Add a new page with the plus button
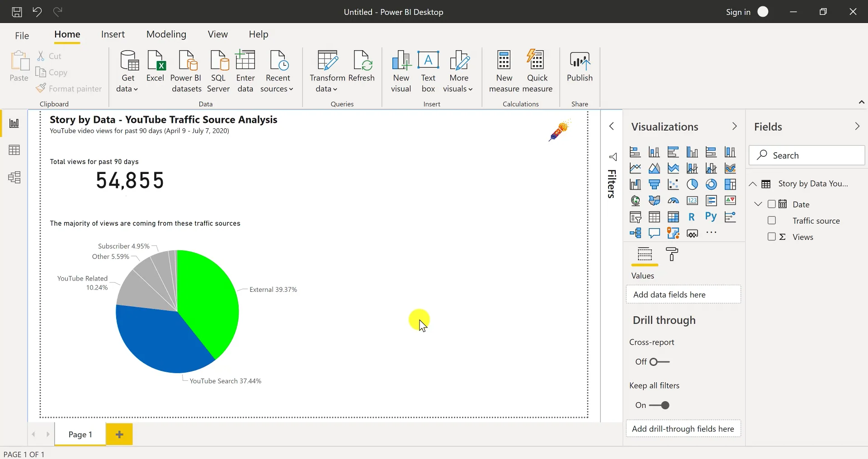The height and width of the screenshot is (459, 868). coord(119,434)
